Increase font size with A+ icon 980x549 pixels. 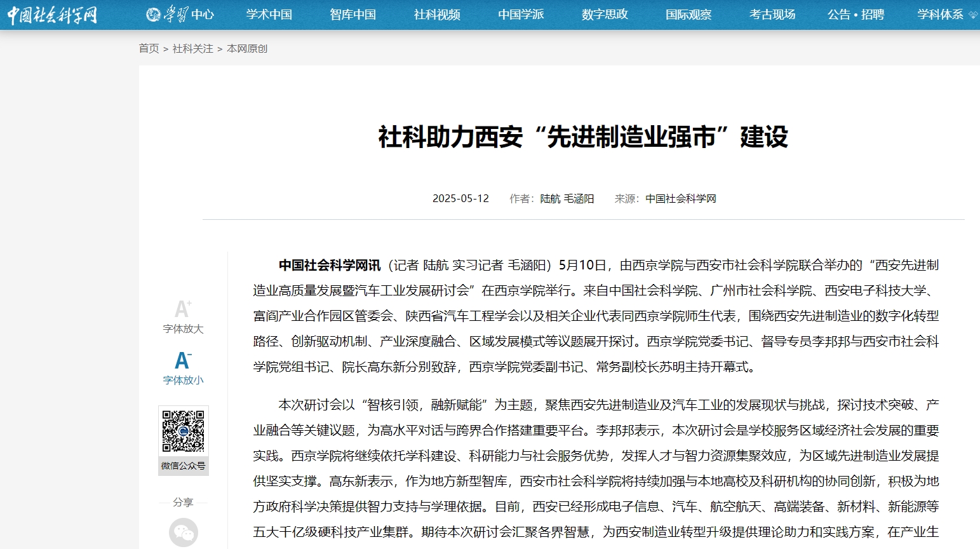click(x=183, y=309)
